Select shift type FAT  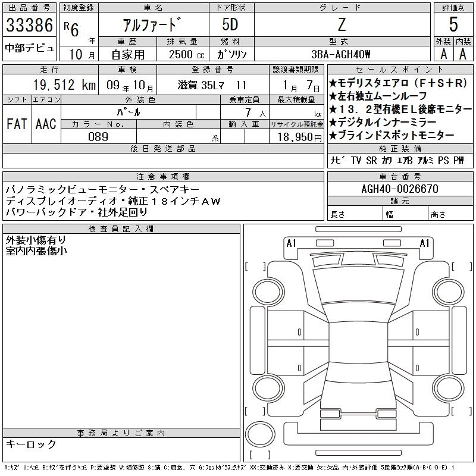tap(17, 124)
